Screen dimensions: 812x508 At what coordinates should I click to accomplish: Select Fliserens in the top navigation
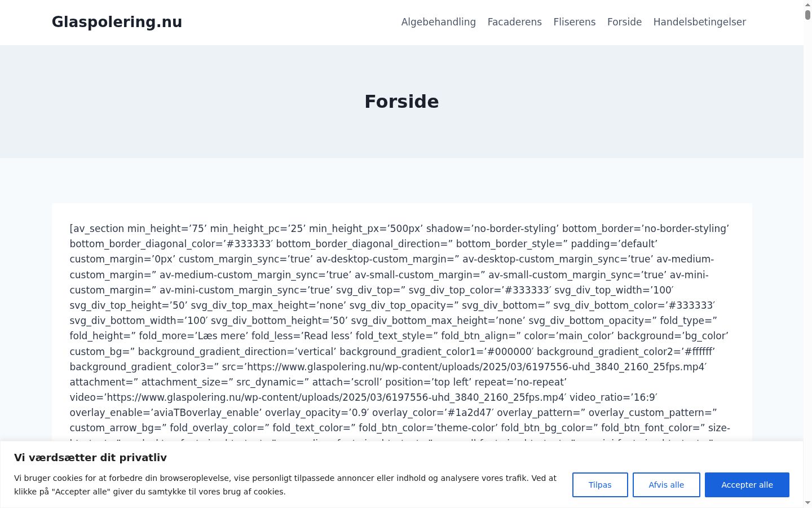(x=574, y=22)
